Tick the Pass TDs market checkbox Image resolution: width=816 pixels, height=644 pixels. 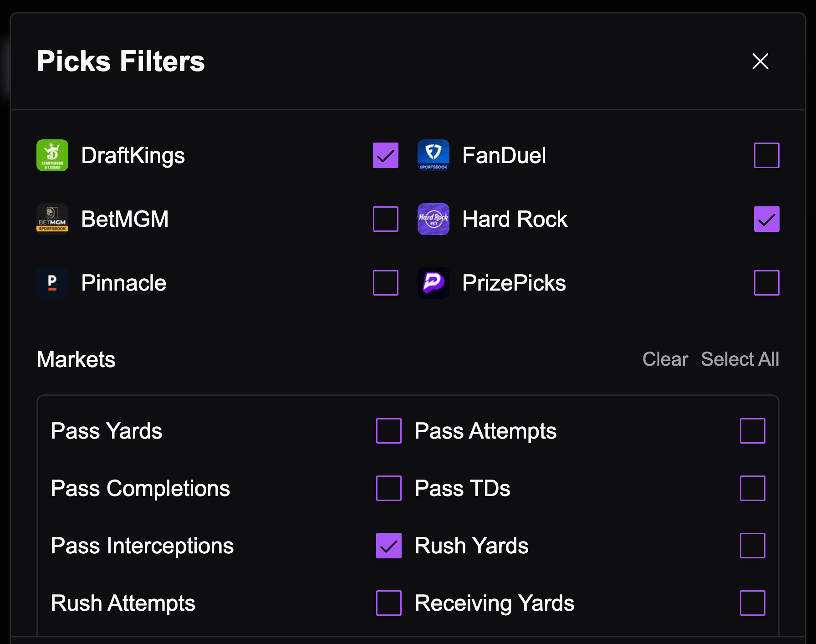(752, 488)
